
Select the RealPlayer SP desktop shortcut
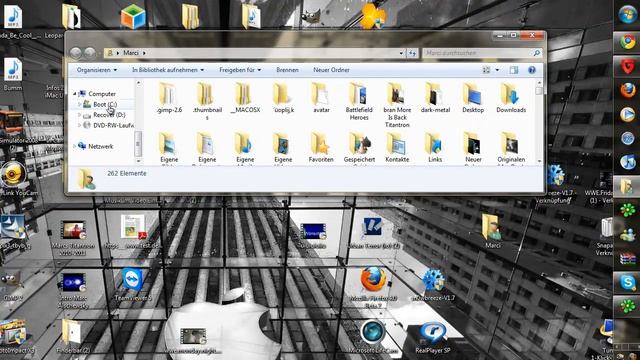tap(433, 338)
